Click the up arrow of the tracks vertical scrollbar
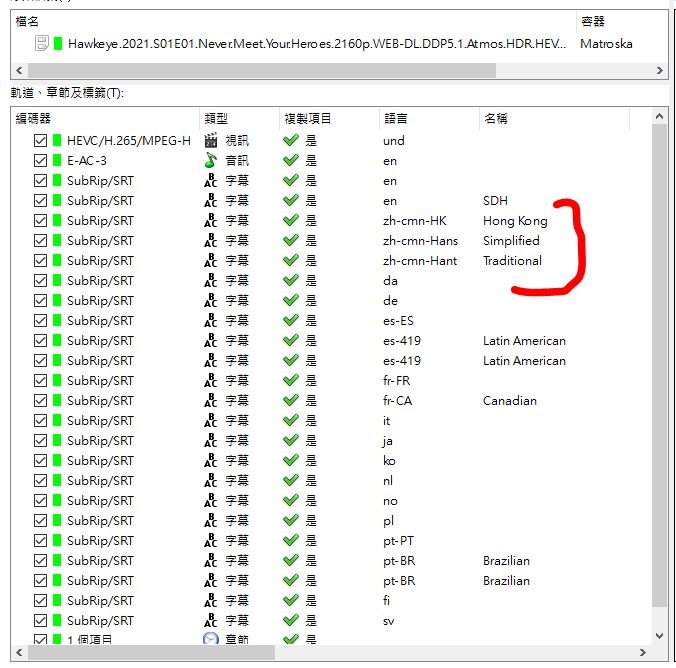Image resolution: width=676 pixels, height=668 pixels. click(659, 116)
